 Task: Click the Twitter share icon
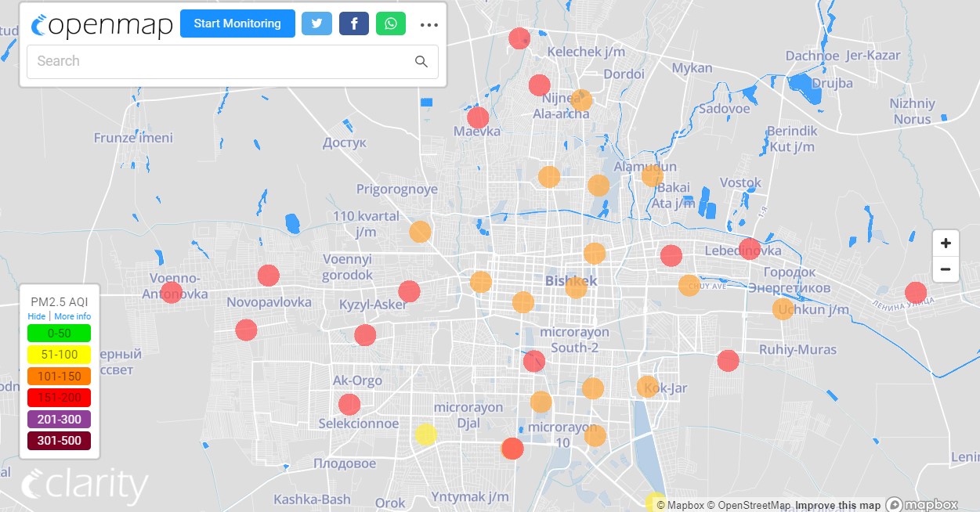pos(316,23)
